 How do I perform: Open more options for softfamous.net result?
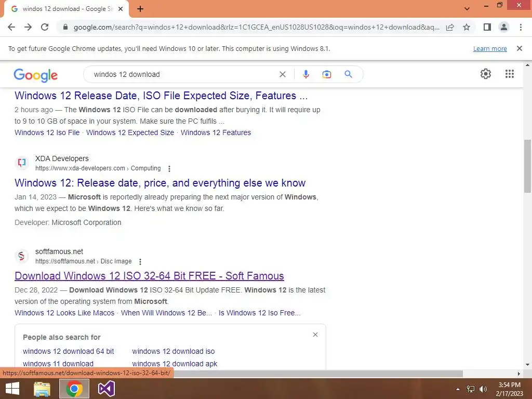[x=140, y=262]
